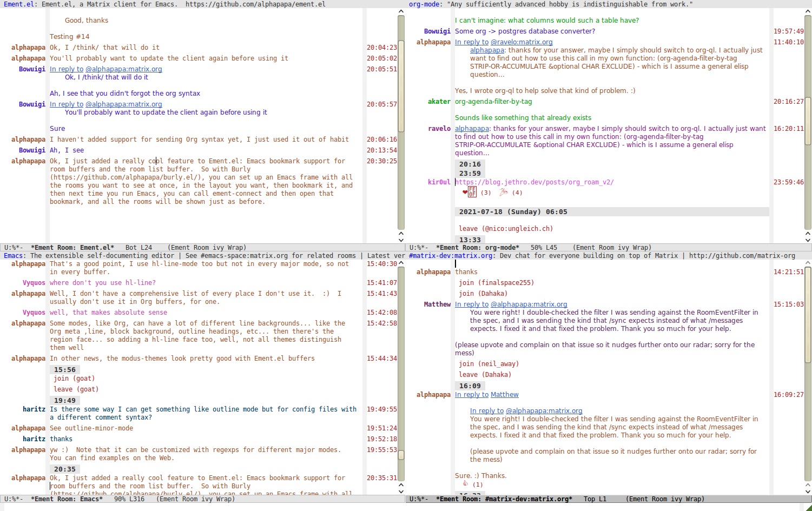The image size is (812, 511).
Task: Open the blog.jethro.dev org_roam_v2 link
Action: (534, 182)
